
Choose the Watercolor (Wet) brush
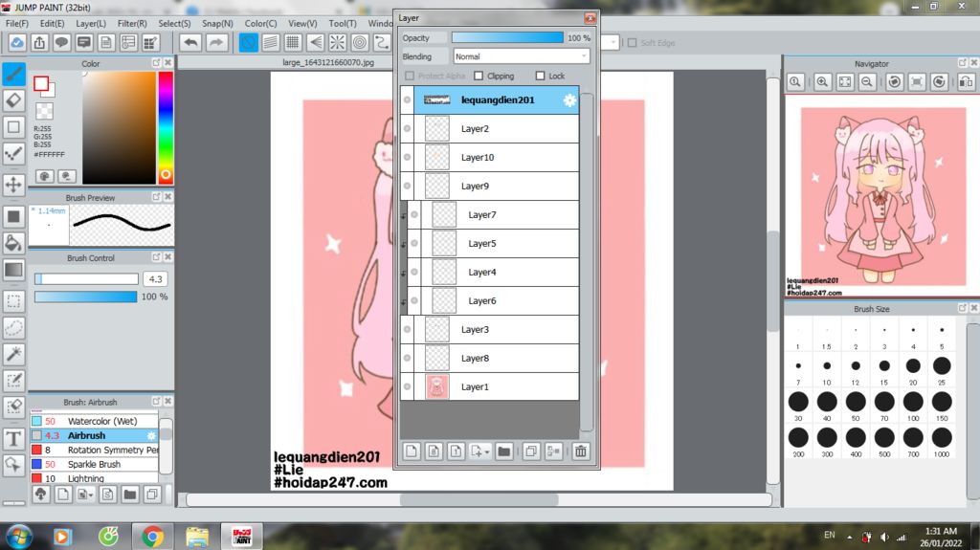pyautogui.click(x=94, y=421)
